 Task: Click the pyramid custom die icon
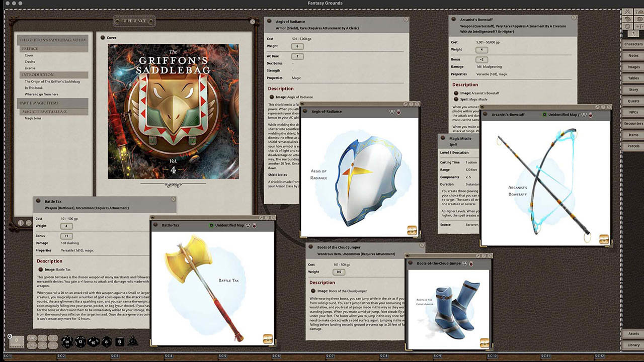pos(133,342)
